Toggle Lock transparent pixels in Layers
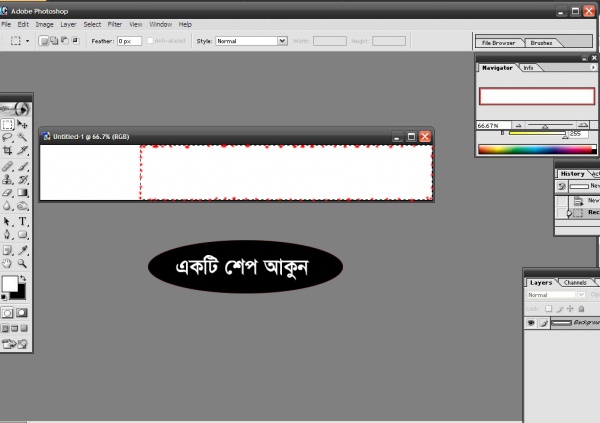600x423 pixels. (x=549, y=309)
